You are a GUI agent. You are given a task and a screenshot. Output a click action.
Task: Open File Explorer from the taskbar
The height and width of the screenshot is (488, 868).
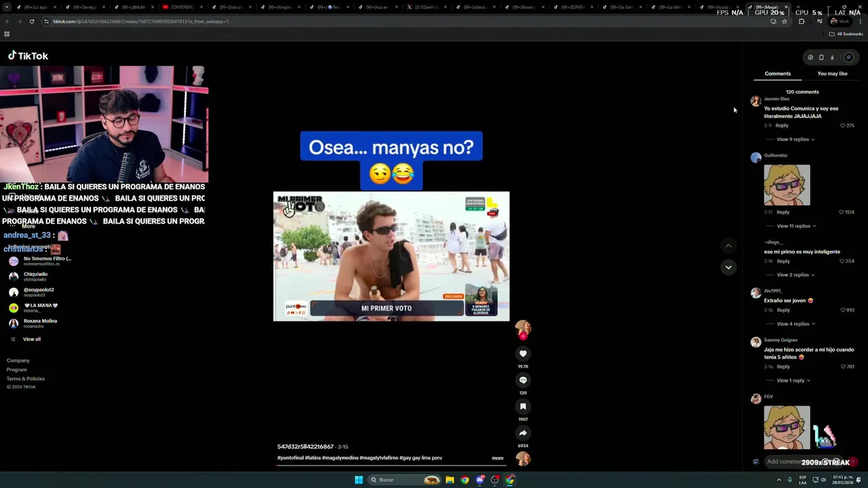click(x=450, y=480)
